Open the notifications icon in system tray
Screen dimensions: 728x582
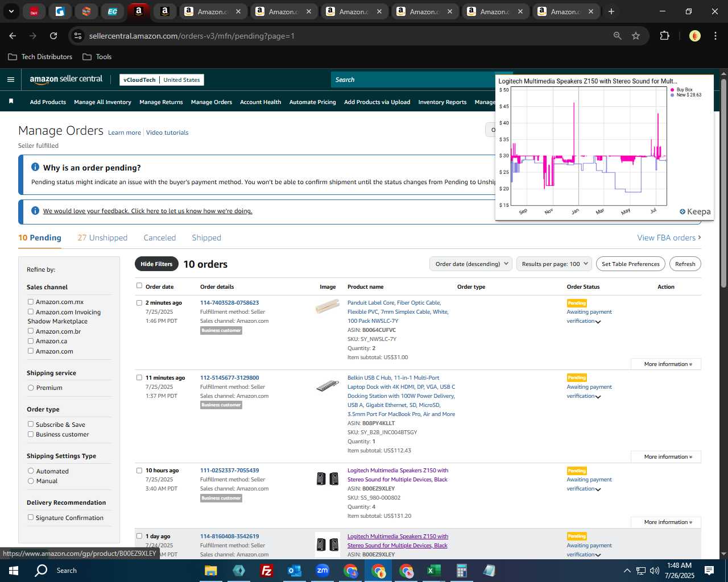pyautogui.click(x=709, y=571)
